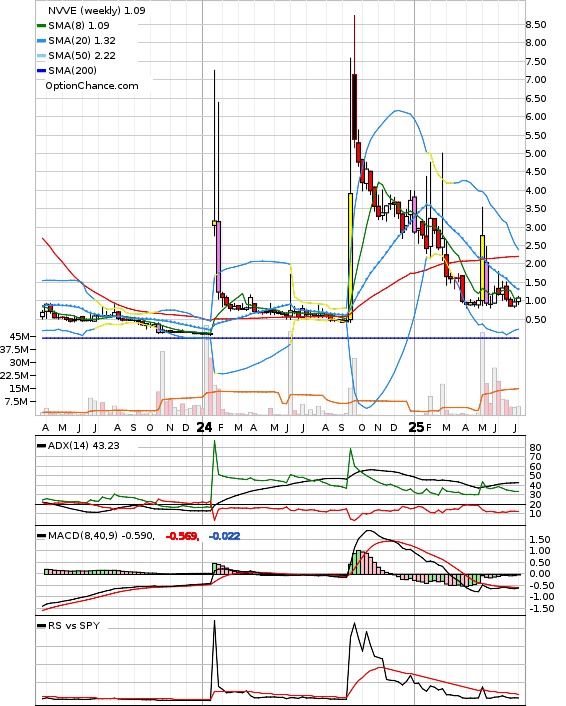Click the 80 level on ADX axis
This screenshot has height=706, width=566.
point(535,448)
